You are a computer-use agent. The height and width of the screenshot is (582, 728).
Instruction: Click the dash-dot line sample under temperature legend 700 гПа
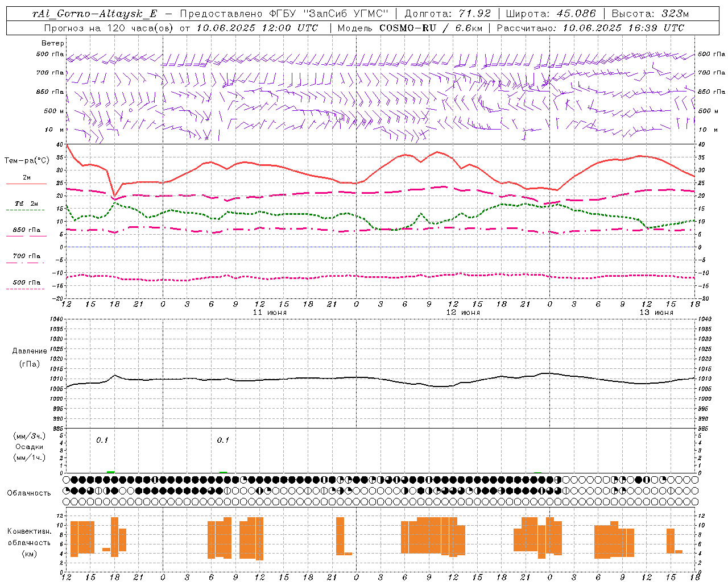tap(26, 263)
